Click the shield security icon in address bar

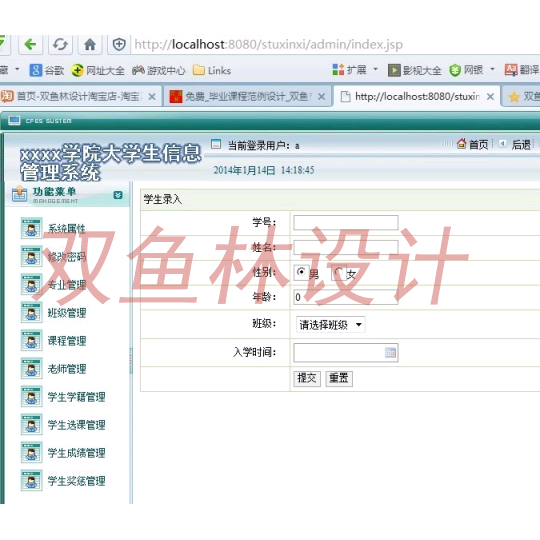119,44
